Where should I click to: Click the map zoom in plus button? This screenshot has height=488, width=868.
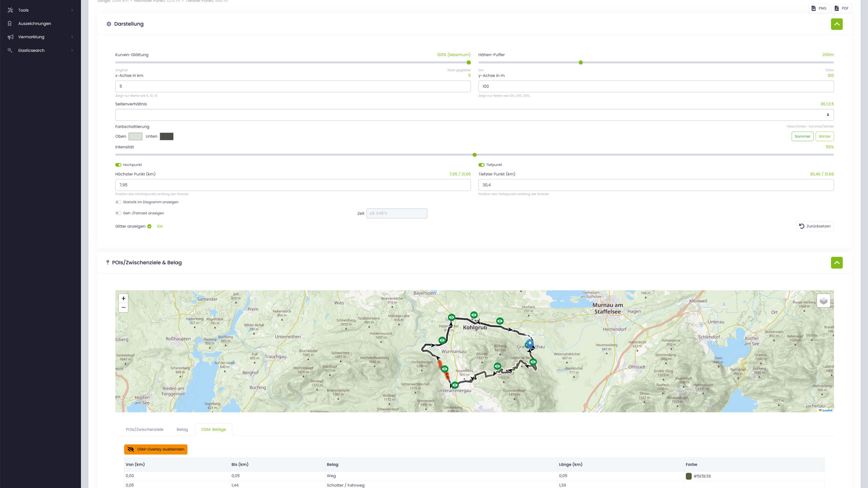[123, 298]
